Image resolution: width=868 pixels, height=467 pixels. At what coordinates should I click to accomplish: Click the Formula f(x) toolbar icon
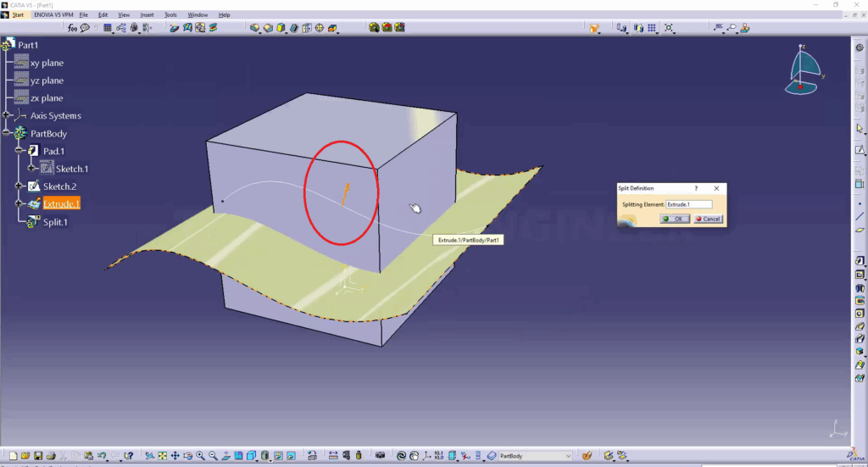pos(73,28)
